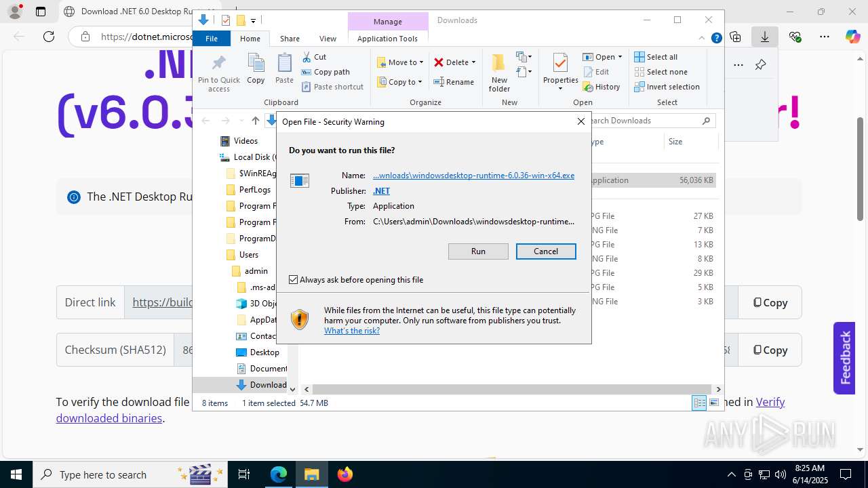Switch to the Home ribbon tab
Image resolution: width=868 pixels, height=488 pixels.
point(250,39)
